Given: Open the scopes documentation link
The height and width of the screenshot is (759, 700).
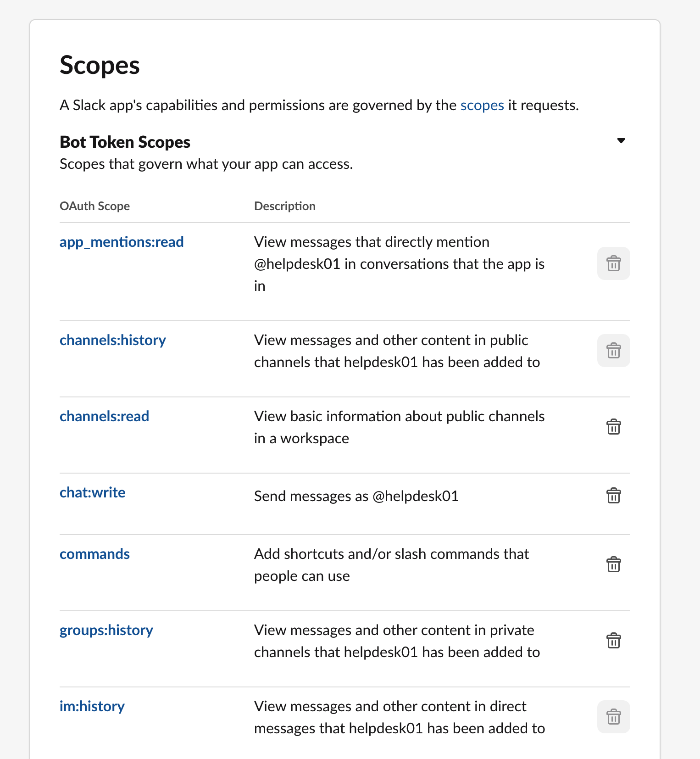Looking at the screenshot, I should 482,105.
